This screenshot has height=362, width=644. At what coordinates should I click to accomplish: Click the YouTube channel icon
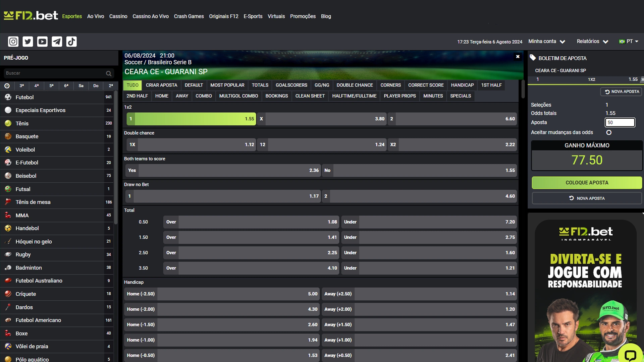pos(42,41)
